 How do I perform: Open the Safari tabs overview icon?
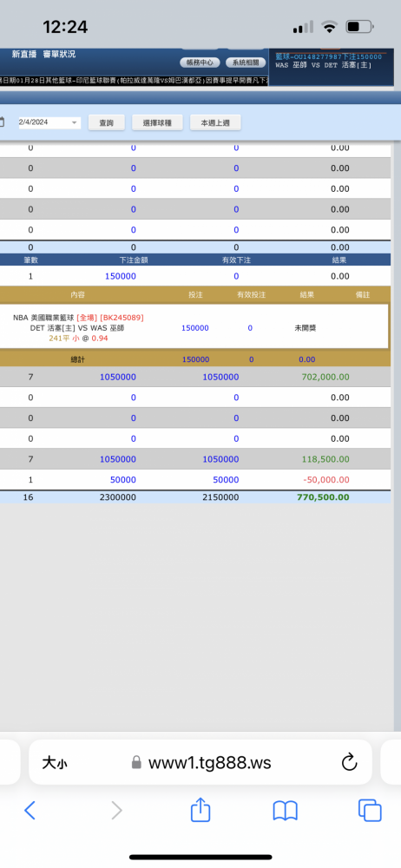370,811
